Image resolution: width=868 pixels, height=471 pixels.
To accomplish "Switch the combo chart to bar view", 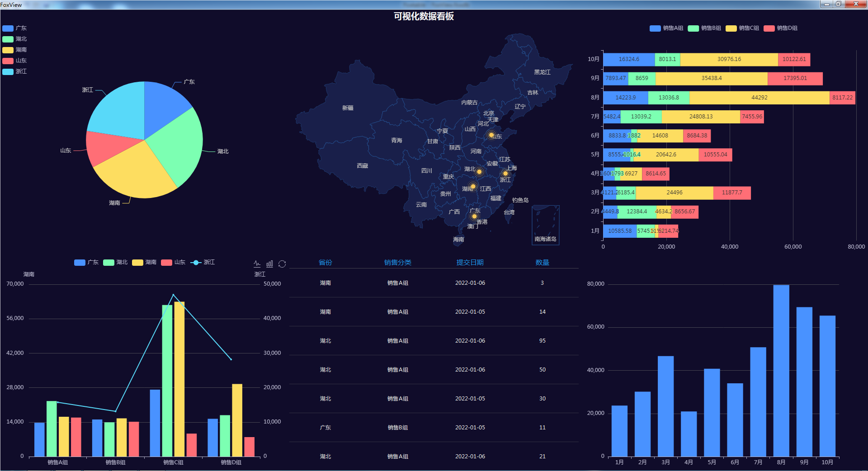I will (270, 264).
